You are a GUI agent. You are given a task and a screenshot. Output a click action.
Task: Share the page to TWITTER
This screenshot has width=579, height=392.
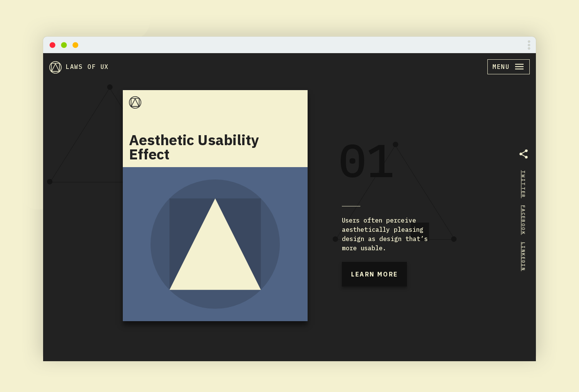pyautogui.click(x=523, y=184)
